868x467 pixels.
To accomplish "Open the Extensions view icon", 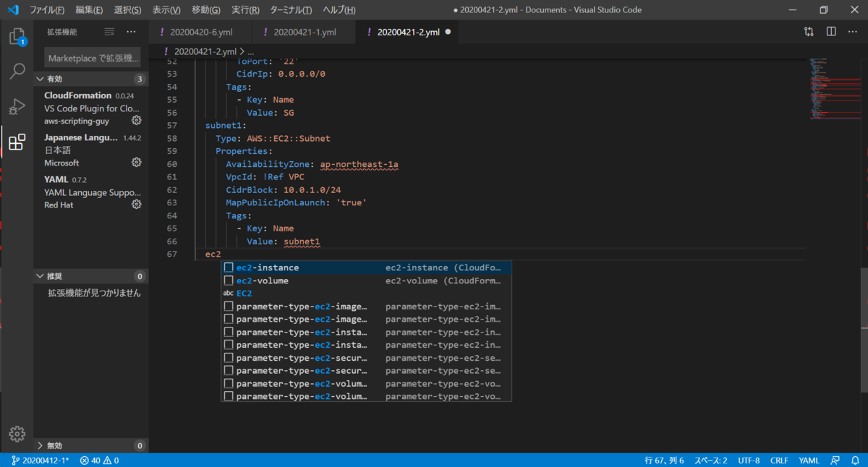I will coord(17,142).
